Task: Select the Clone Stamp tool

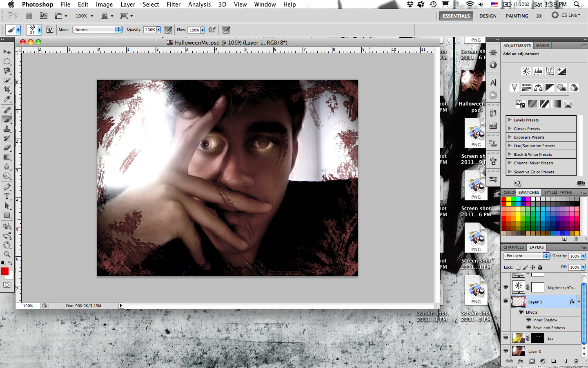Action: [7, 129]
